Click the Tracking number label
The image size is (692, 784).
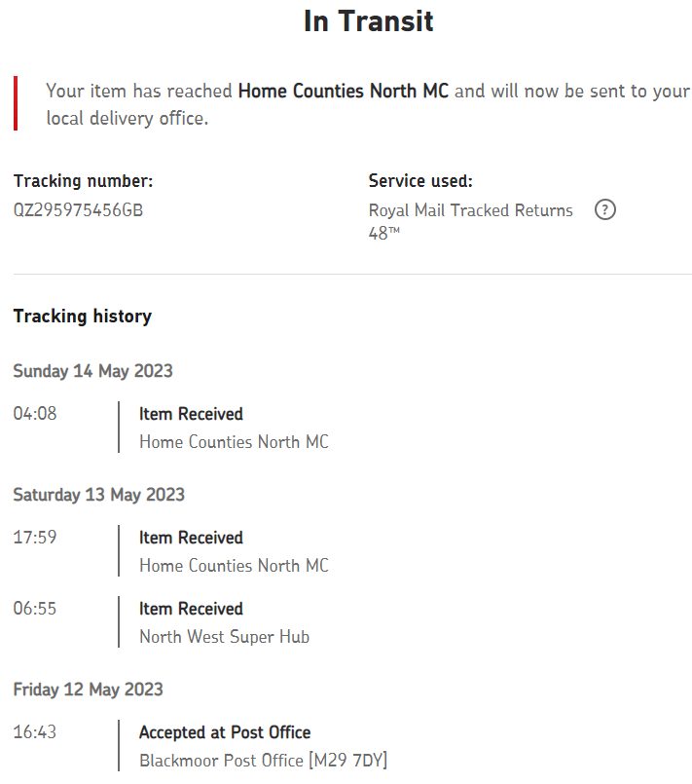click(x=83, y=181)
